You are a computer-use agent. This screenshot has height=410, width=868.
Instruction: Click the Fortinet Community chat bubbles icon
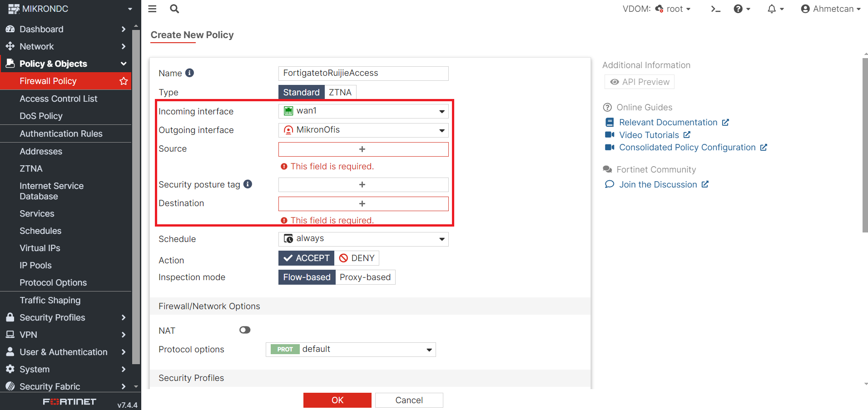(x=607, y=169)
